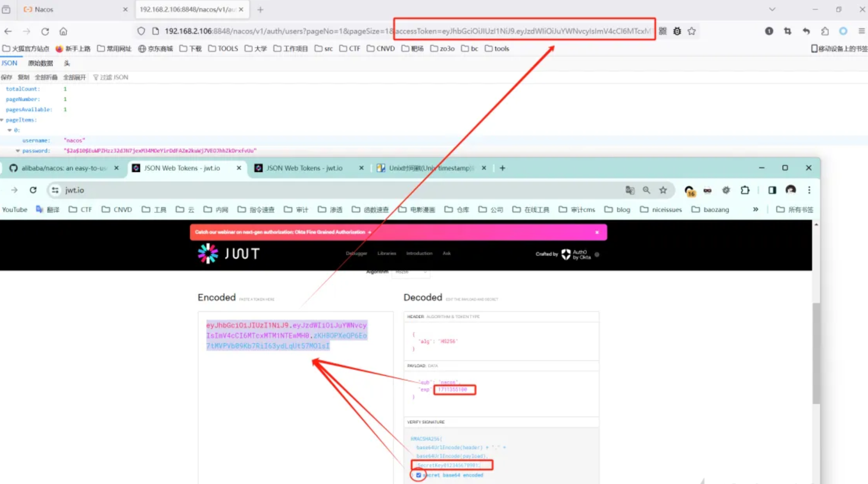The width and height of the screenshot is (868, 484).
Task: Show more Chrome bookmarks with chevron
Action: 756,209
